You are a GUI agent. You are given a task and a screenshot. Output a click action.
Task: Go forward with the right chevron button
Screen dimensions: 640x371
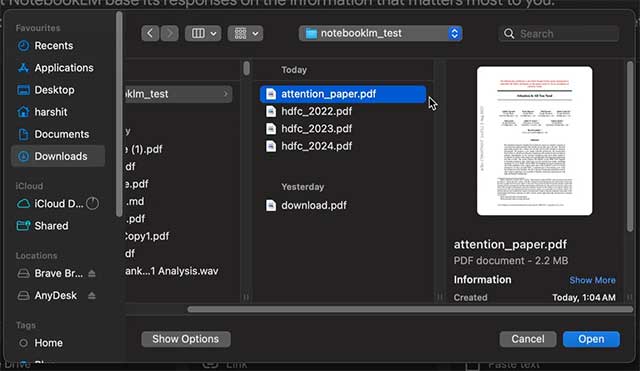[170, 33]
